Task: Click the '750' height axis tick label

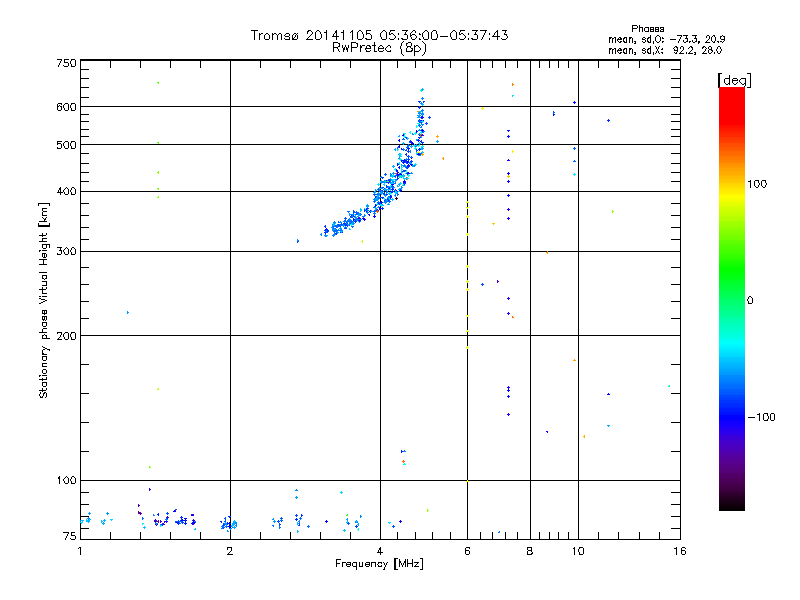Action: (x=66, y=63)
